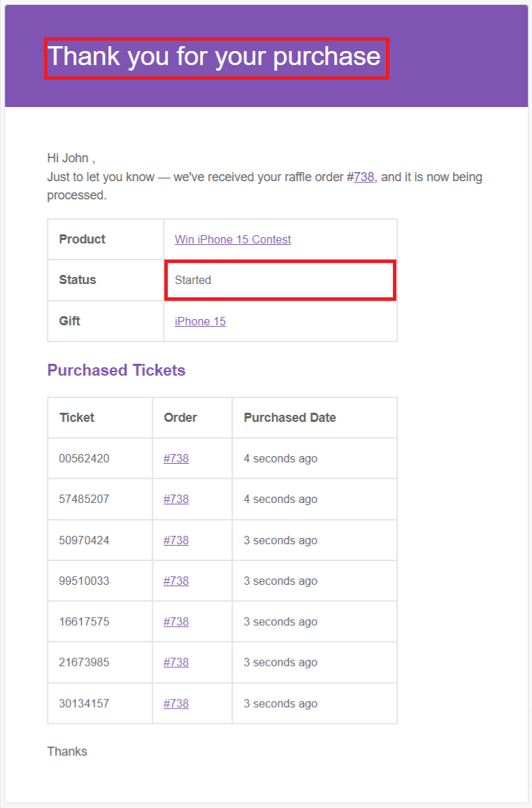The height and width of the screenshot is (808, 532).
Task: Click the #738 order link for ticket 30134157
Action: click(x=175, y=703)
